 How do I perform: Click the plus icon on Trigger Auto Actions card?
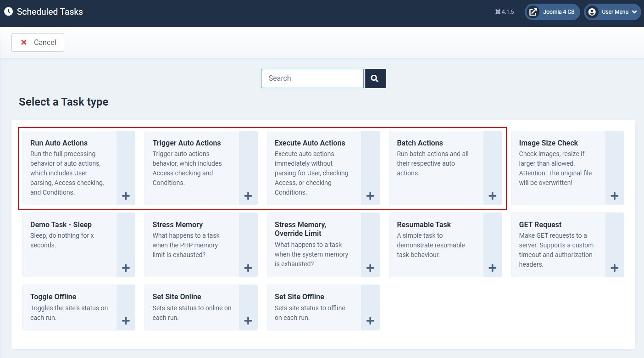(x=248, y=196)
